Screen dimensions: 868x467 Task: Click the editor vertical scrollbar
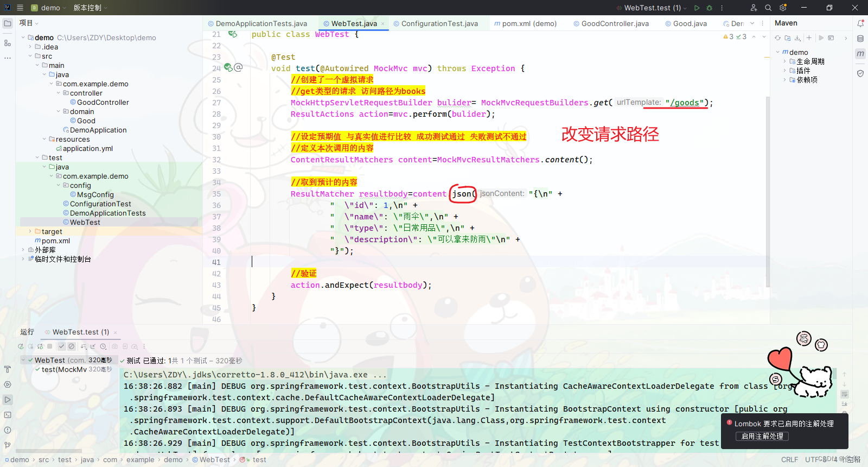[x=768, y=193]
